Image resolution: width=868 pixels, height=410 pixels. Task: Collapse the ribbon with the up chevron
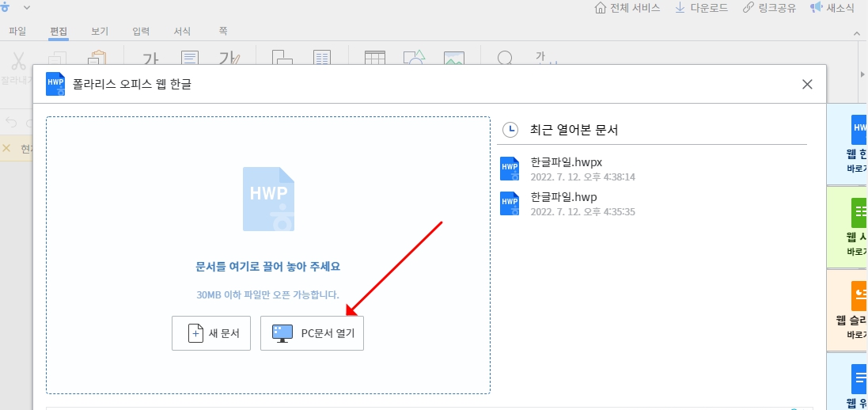tap(857, 34)
